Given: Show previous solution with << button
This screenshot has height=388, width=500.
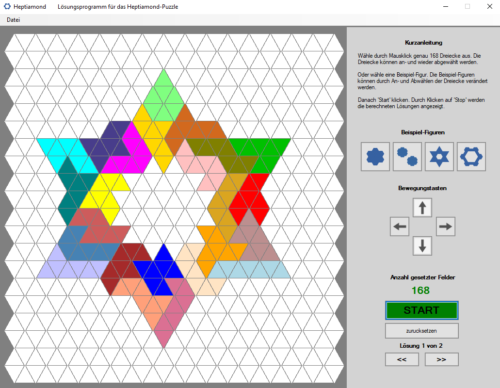Looking at the screenshot, I should tap(402, 359).
